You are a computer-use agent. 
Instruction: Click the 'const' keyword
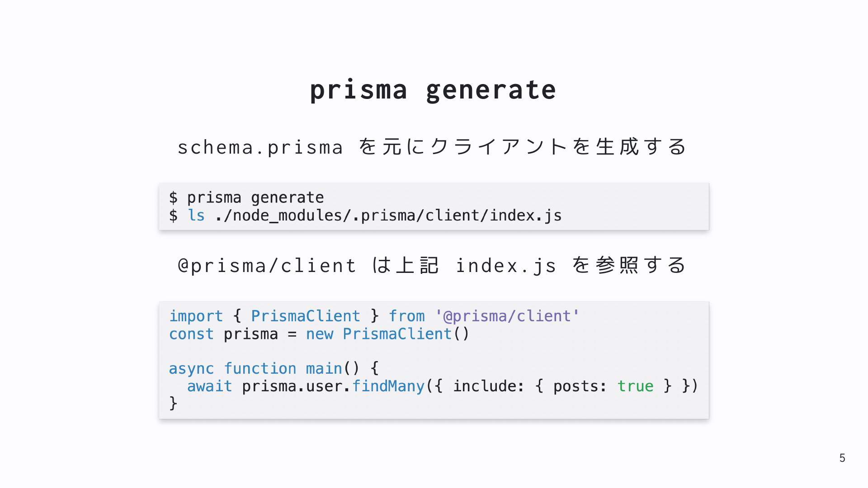(191, 334)
